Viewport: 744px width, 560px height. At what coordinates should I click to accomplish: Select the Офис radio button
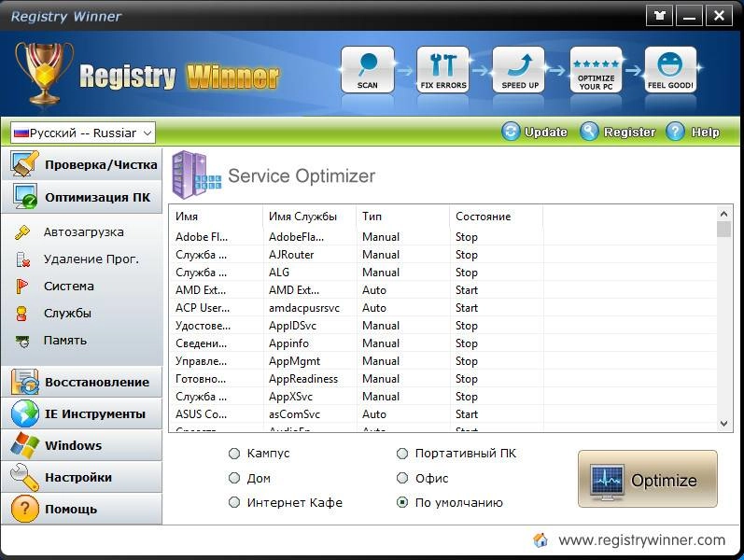[x=402, y=478]
